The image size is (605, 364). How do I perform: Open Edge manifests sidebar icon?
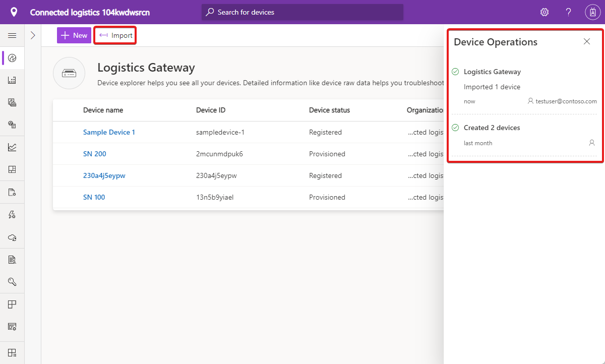pyautogui.click(x=12, y=125)
